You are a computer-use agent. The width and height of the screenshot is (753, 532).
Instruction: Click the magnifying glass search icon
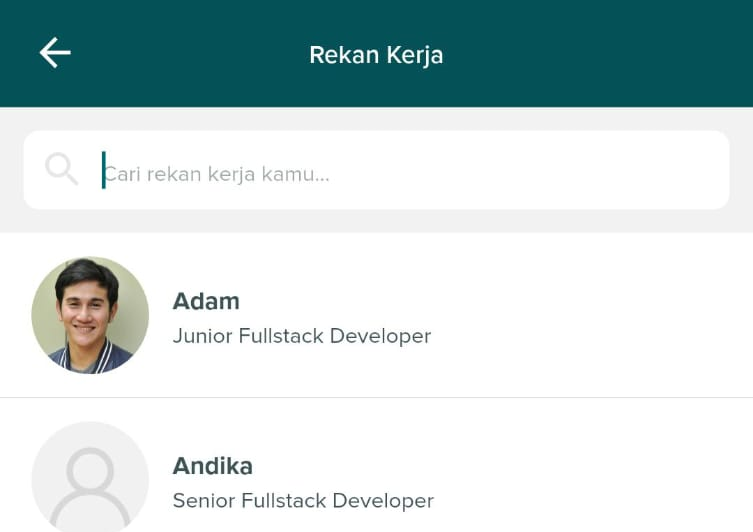tap(61, 169)
